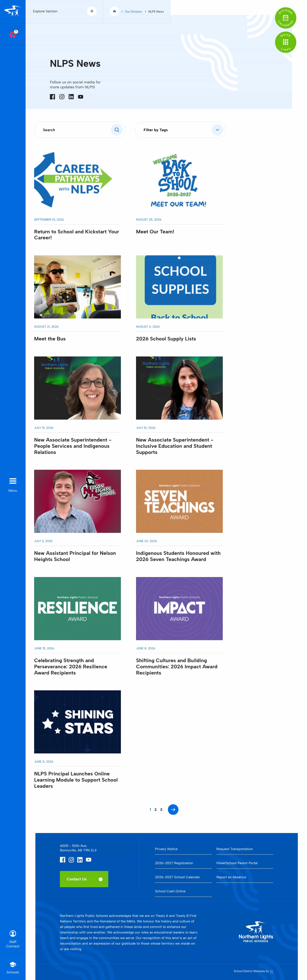This screenshot has width=307, height=980.
Task: Open the Meet Our Team! article
Action: pyautogui.click(x=155, y=231)
